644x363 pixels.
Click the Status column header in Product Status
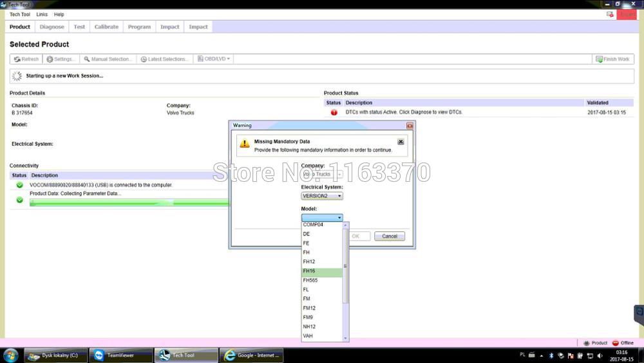pos(333,103)
